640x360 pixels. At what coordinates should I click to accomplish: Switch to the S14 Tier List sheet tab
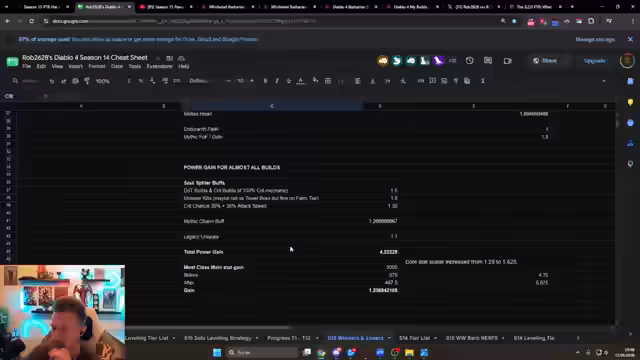point(414,338)
